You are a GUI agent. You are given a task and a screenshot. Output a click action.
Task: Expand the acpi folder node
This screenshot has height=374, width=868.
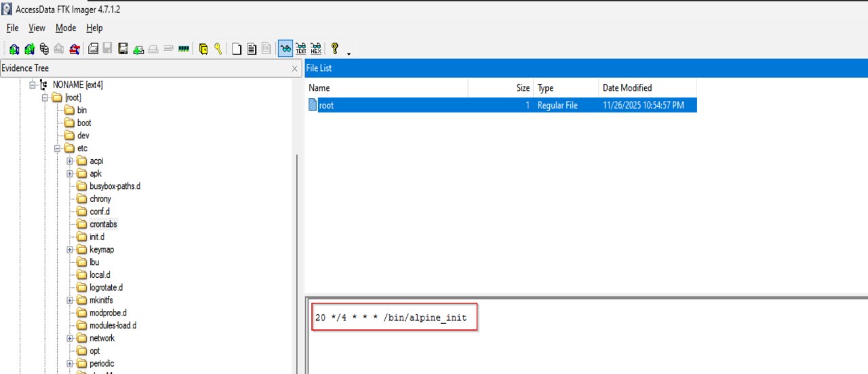(x=70, y=161)
